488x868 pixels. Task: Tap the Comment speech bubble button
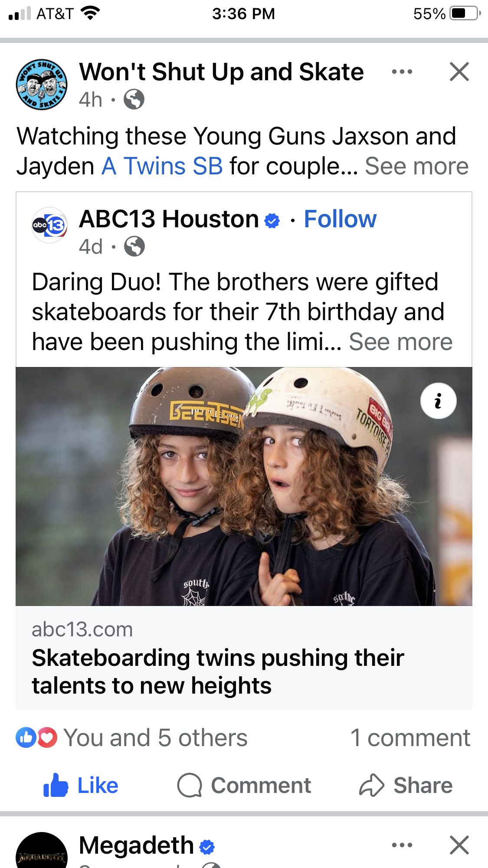244,785
